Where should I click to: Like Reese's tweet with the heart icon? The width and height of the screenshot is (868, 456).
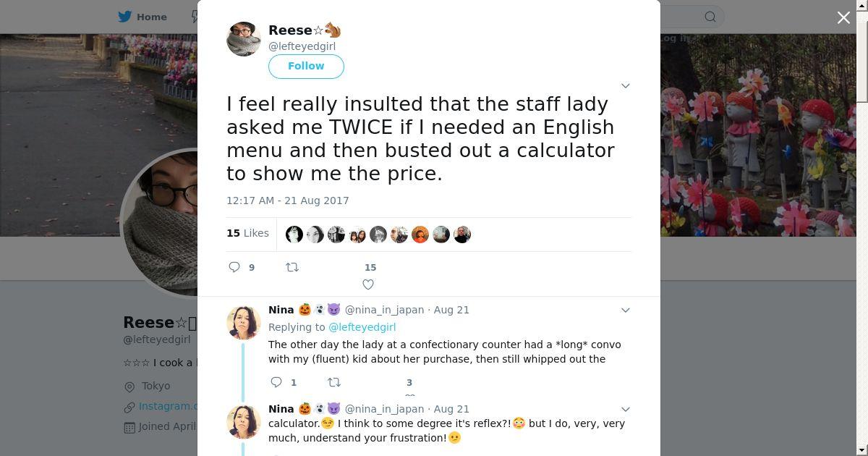tap(368, 284)
